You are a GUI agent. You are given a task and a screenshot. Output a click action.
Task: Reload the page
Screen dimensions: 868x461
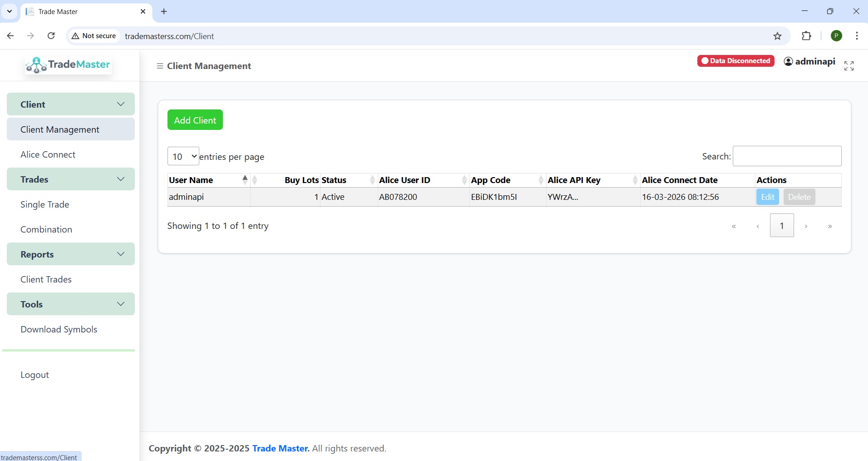click(51, 36)
